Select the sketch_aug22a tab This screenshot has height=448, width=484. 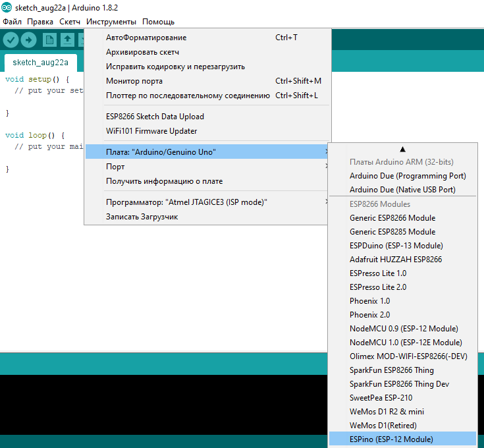pyautogui.click(x=40, y=63)
